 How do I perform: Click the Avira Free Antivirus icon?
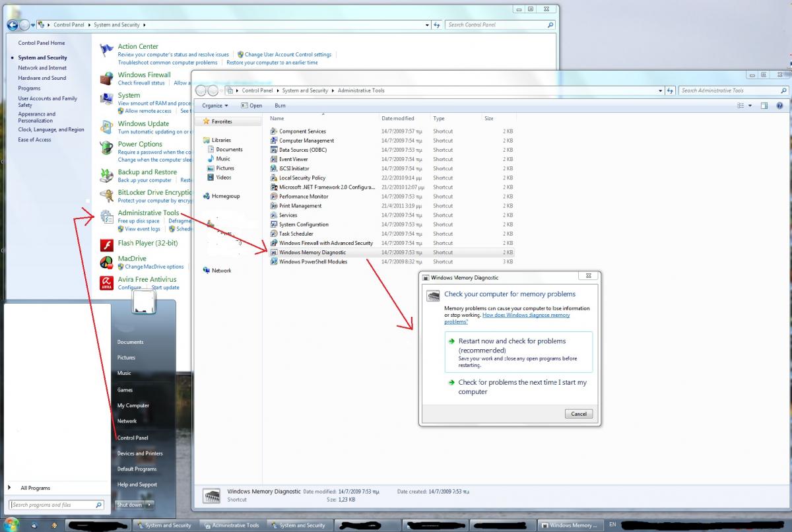(x=106, y=283)
